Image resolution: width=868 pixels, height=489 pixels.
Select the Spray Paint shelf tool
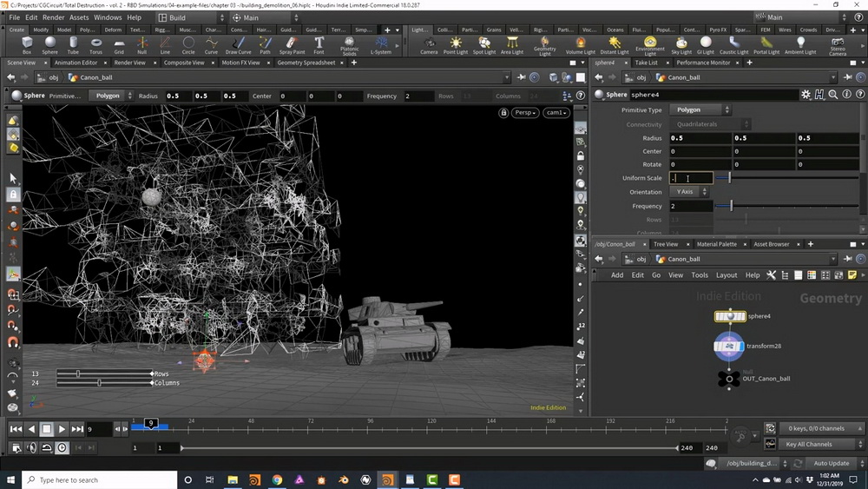292,45
